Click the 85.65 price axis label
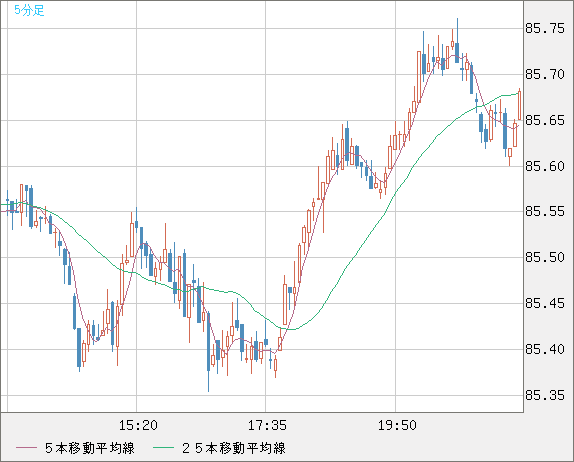Viewport: 574px width, 462px height. (545, 120)
